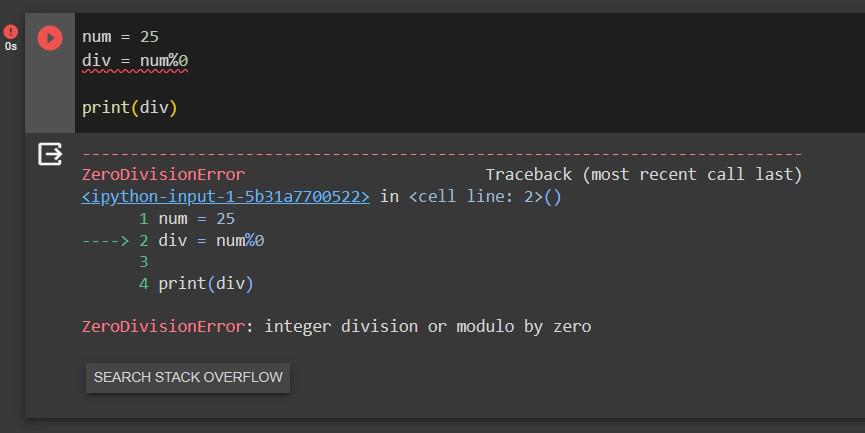Click 'print(div)' in the code editor

129,107
